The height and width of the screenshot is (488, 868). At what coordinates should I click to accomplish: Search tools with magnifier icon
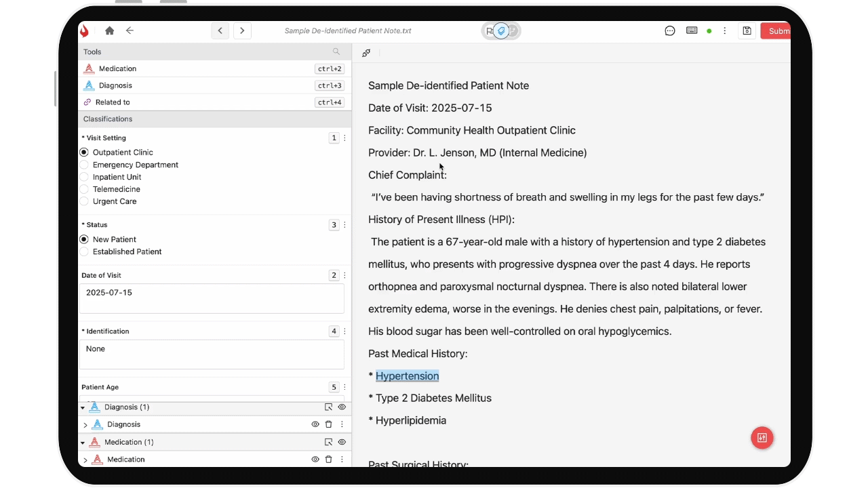(x=336, y=52)
